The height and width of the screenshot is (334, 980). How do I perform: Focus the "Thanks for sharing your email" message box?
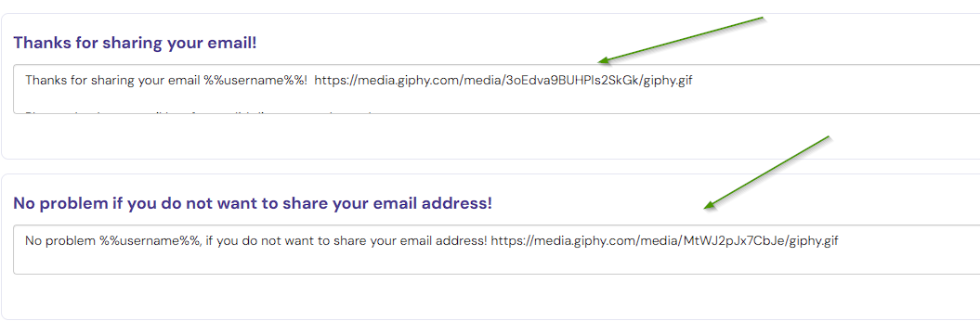click(497, 89)
